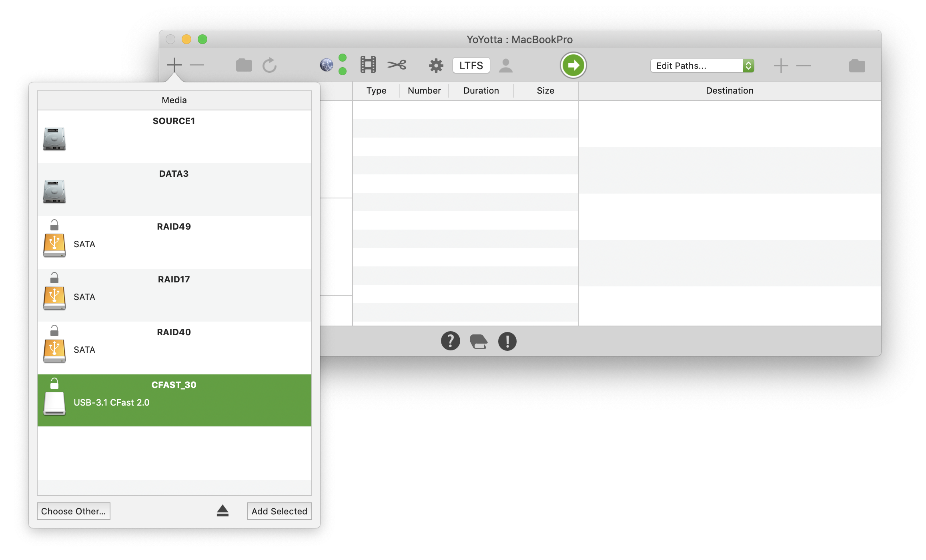Click the LTFS button
This screenshot has width=926, height=560.
(471, 65)
